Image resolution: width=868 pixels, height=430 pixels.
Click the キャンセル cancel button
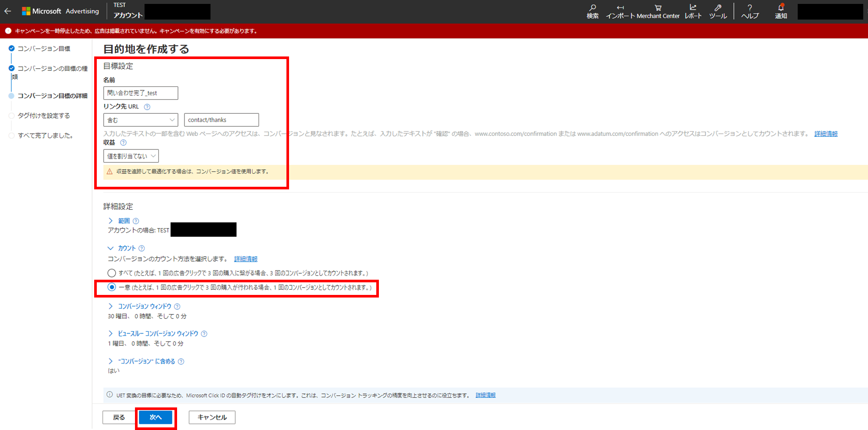click(212, 417)
